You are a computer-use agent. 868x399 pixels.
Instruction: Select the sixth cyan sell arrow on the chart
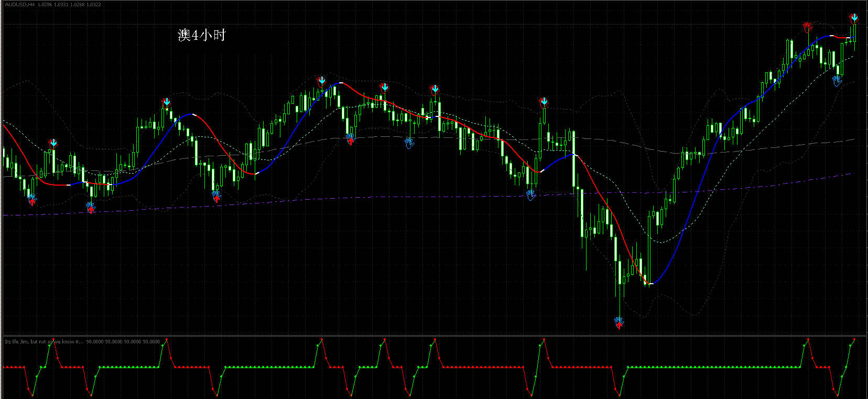pos(544,102)
